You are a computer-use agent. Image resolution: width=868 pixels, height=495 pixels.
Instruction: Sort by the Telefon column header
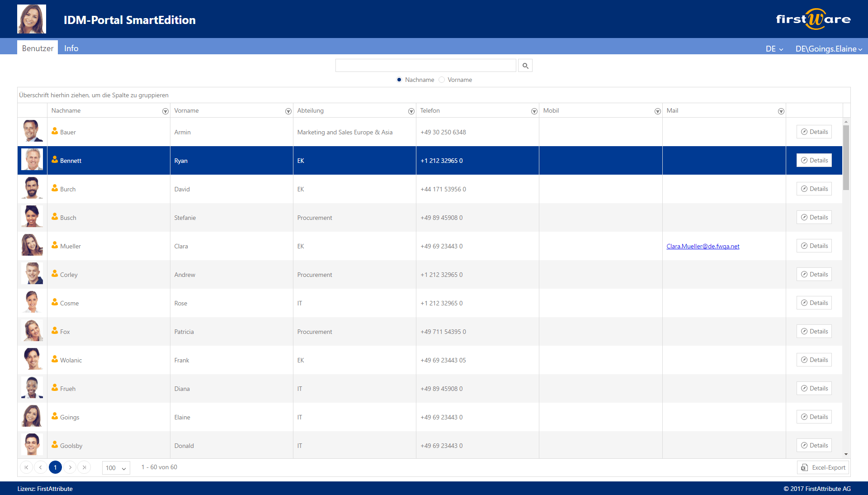point(429,110)
